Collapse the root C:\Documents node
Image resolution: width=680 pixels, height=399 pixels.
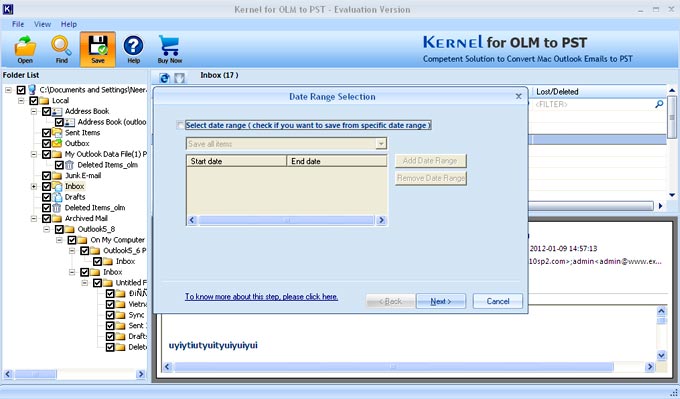pos(8,90)
